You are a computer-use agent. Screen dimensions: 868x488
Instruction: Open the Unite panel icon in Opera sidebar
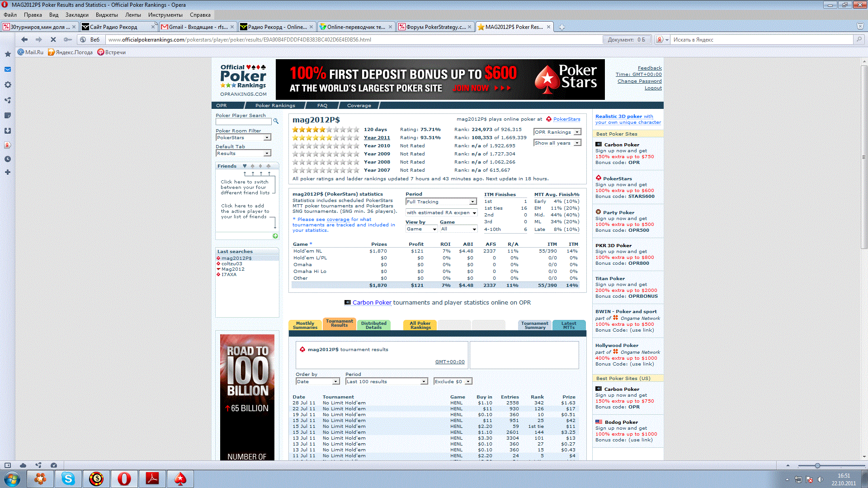point(8,100)
